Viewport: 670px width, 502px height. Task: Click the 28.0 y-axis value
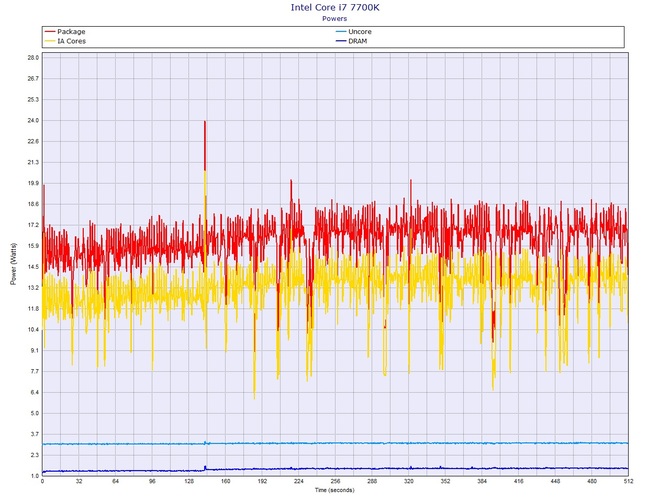coord(33,57)
